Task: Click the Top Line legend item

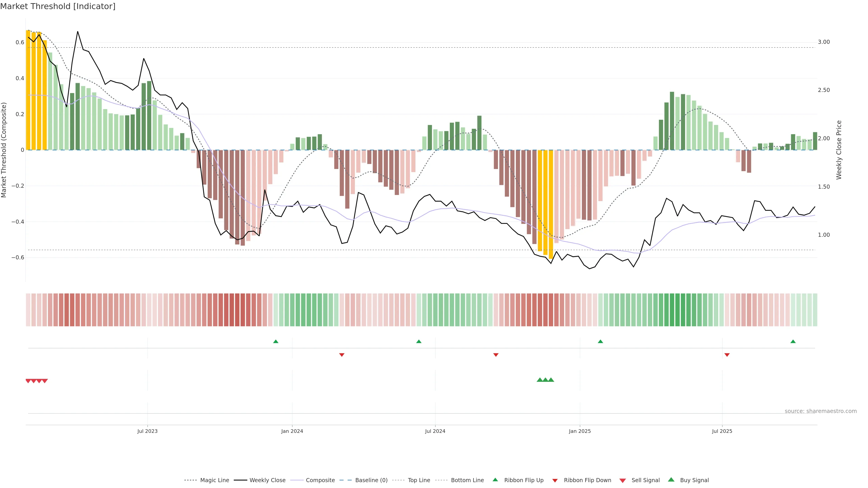Action: point(419,480)
